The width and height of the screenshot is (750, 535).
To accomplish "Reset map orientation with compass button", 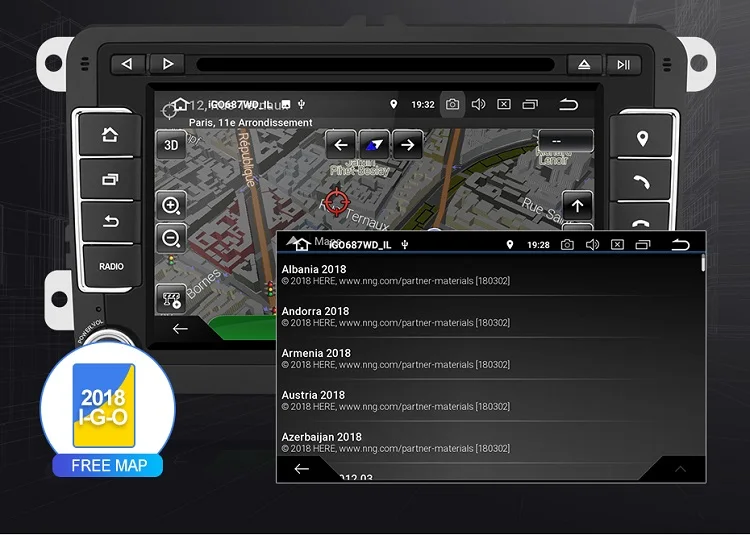I will point(374,144).
